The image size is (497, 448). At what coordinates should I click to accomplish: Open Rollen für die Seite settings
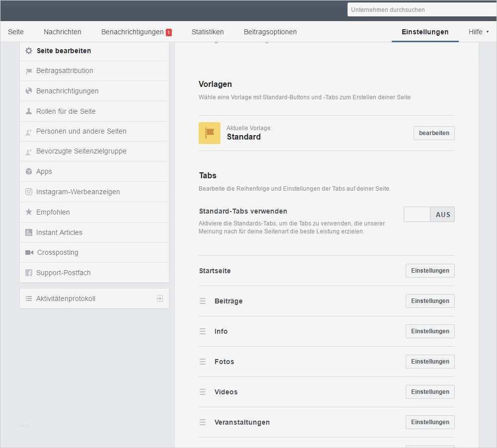pos(66,111)
